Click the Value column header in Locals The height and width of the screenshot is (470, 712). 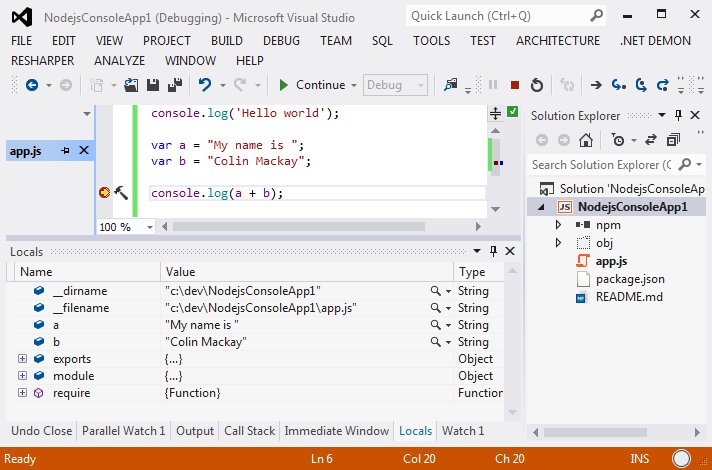(x=307, y=272)
